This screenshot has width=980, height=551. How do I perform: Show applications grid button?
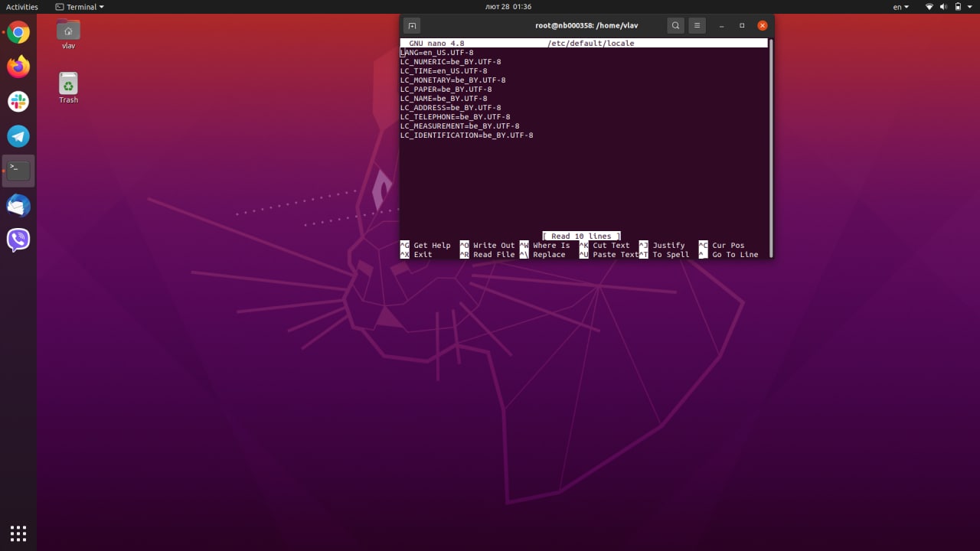[18, 533]
